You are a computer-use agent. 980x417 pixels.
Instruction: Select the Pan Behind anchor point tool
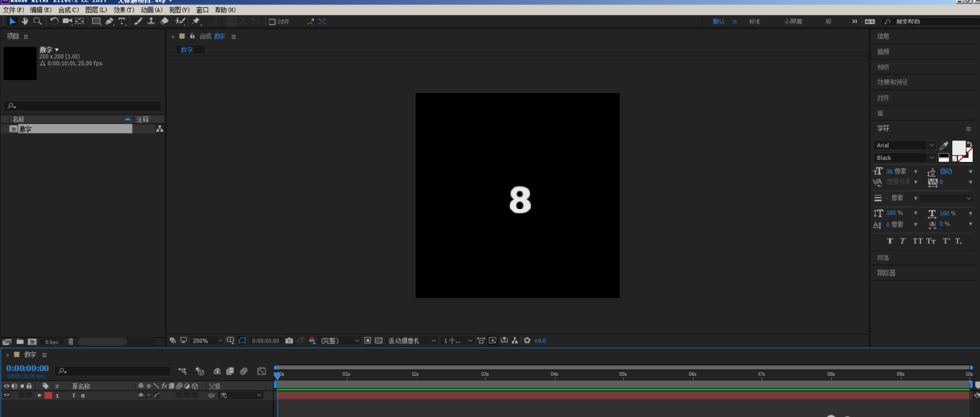(80, 22)
